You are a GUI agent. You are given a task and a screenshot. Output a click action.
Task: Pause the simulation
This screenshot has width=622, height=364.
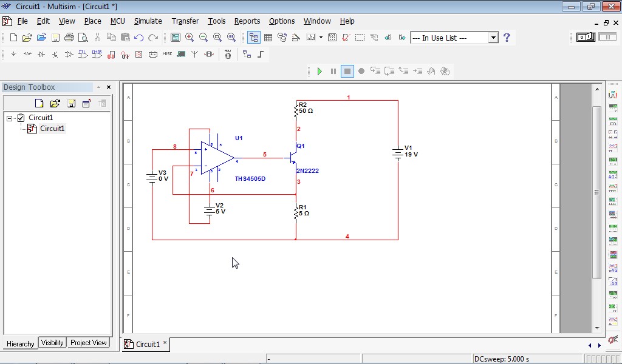(333, 72)
